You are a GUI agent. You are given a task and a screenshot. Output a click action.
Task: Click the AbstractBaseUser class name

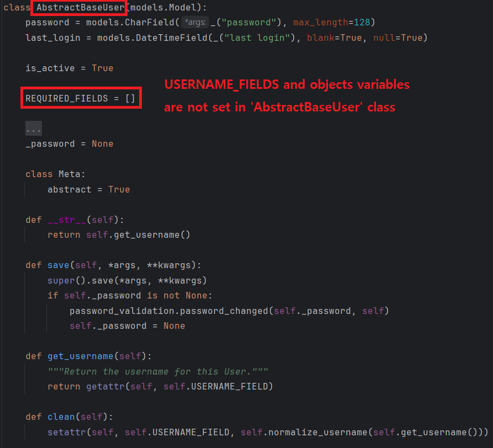click(x=80, y=8)
